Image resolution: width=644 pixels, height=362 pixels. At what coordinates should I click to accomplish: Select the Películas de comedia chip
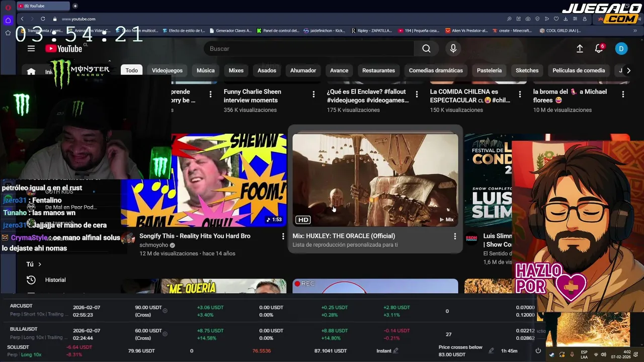(579, 70)
